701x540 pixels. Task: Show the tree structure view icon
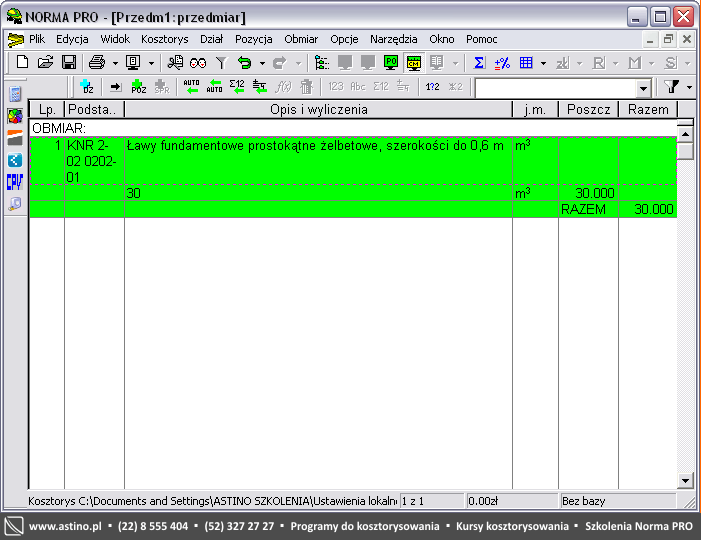[321, 63]
